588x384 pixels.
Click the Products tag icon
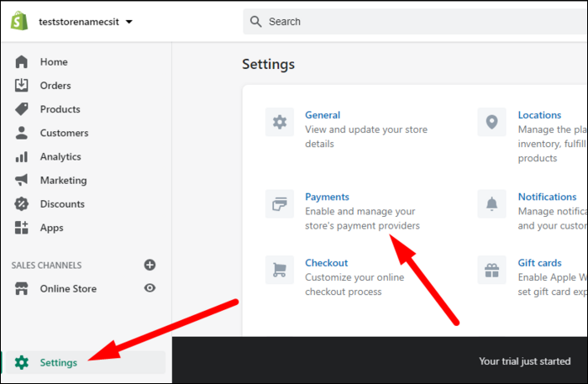point(22,109)
